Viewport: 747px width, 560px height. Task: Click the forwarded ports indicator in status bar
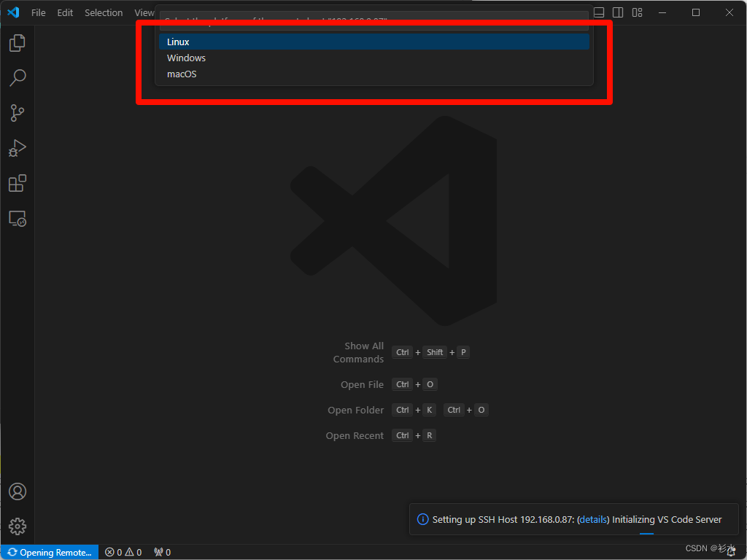tap(163, 553)
